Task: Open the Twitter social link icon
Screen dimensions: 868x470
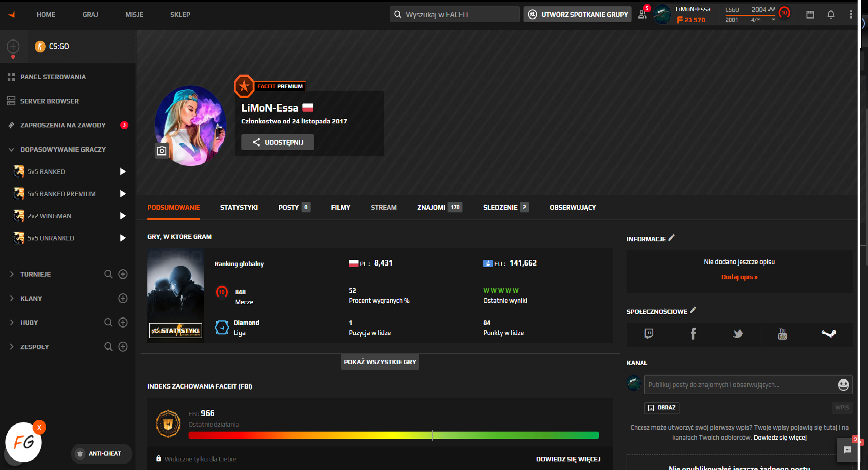Action: [738, 334]
